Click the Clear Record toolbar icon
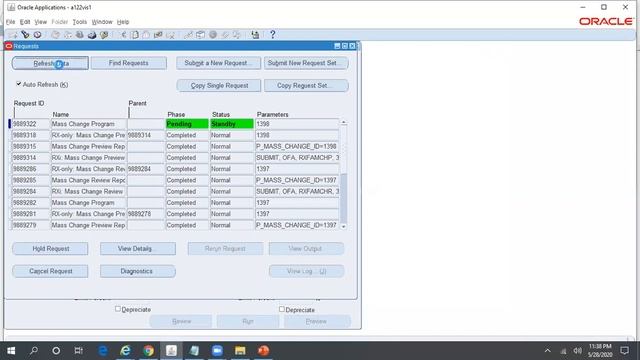This screenshot has height=360, width=640. tap(158, 35)
